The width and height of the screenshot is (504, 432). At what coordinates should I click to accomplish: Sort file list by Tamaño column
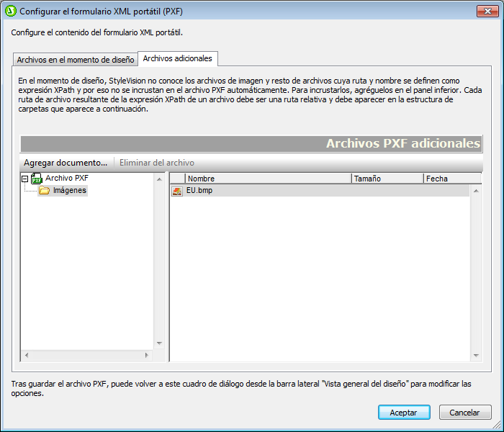387,179
